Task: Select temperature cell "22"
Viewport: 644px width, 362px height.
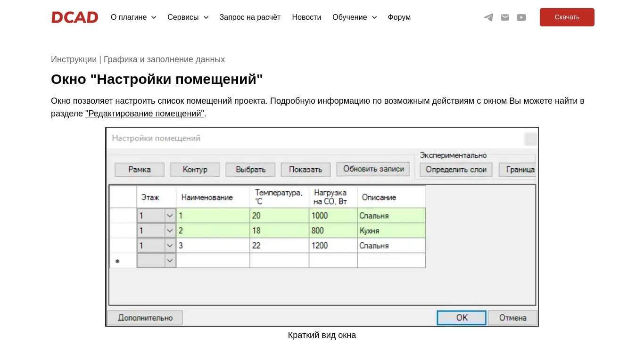Action: 280,246
